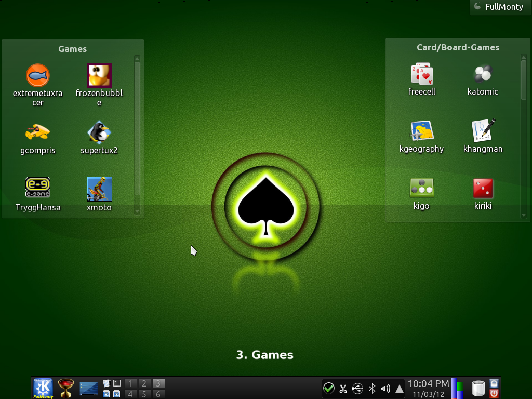The width and height of the screenshot is (532, 399).
Task: Click the Card/Board-Games folder view title
Action: coord(458,47)
